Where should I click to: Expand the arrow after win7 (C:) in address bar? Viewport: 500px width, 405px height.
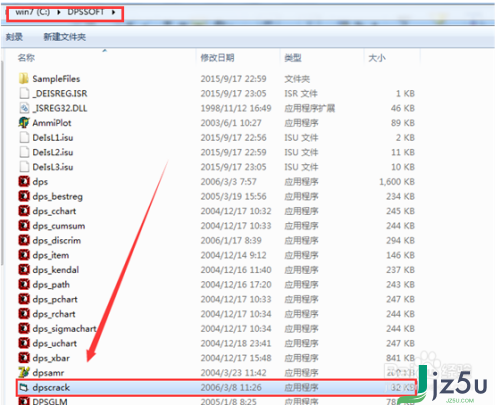coord(59,12)
